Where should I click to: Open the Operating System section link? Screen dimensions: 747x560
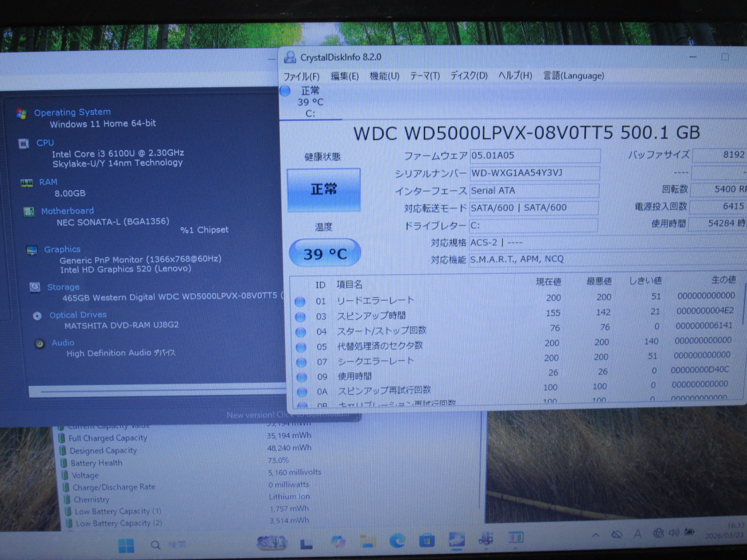(72, 112)
